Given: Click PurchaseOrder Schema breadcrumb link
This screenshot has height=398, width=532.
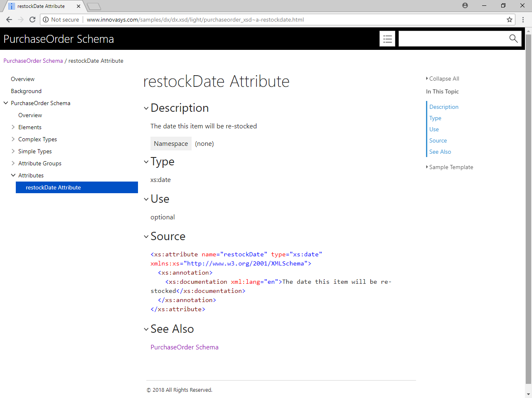Looking at the screenshot, I should click(x=33, y=61).
